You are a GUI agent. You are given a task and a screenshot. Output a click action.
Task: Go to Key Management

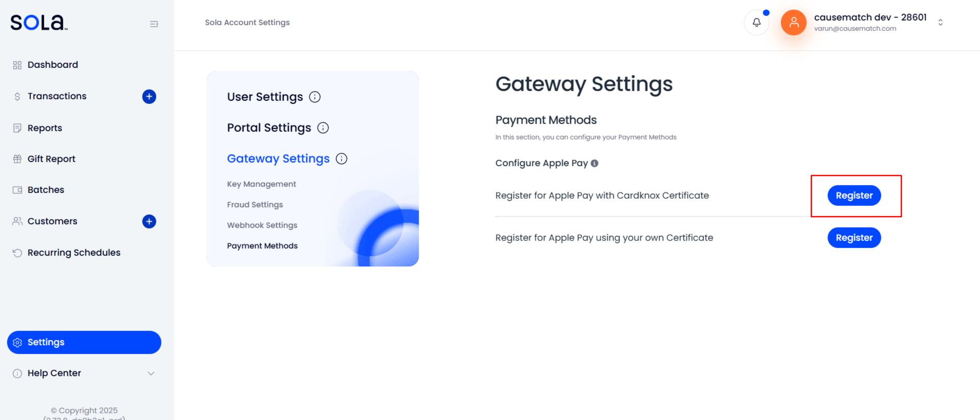tap(261, 184)
